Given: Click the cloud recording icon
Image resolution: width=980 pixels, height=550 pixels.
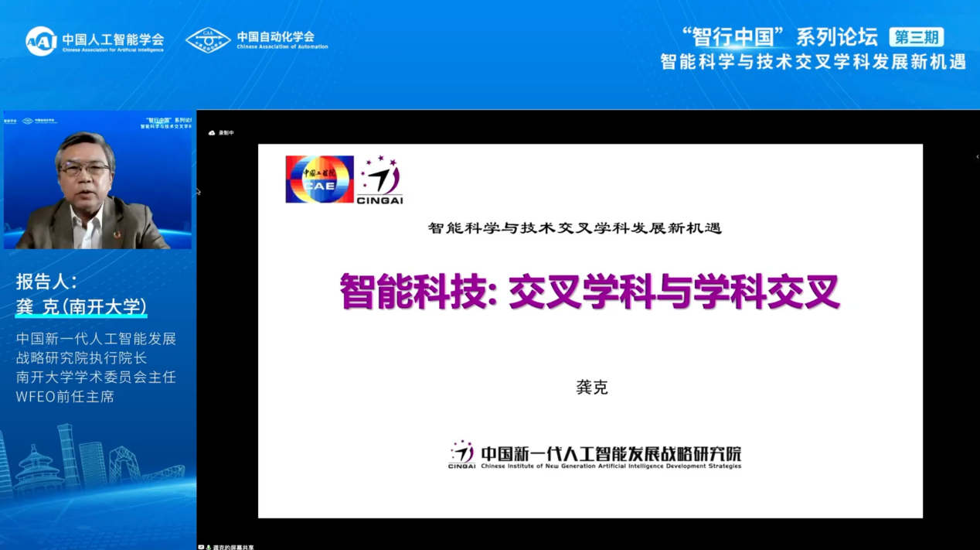Looking at the screenshot, I should point(212,133).
